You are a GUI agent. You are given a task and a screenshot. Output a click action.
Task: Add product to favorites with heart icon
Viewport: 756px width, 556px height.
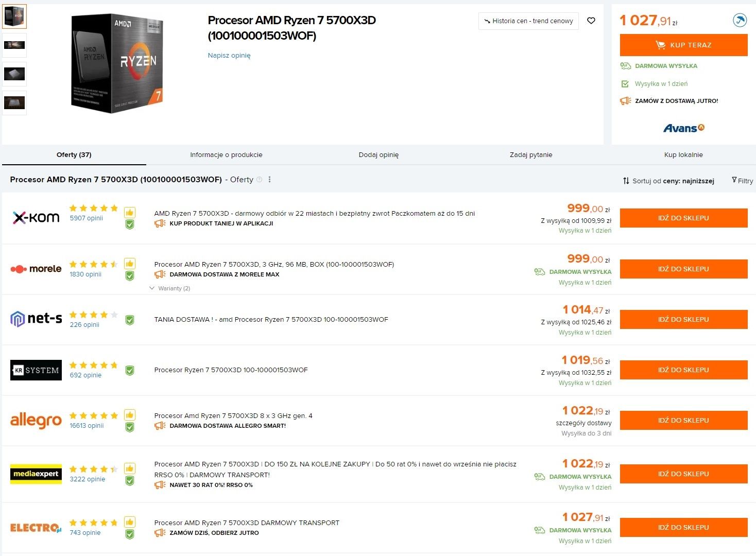point(591,21)
